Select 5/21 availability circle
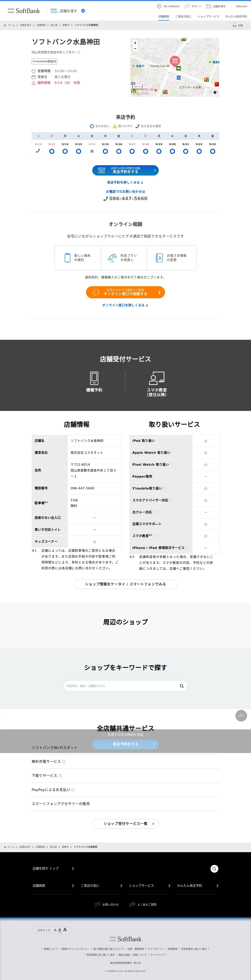This screenshot has height=980, width=251. click(x=186, y=151)
